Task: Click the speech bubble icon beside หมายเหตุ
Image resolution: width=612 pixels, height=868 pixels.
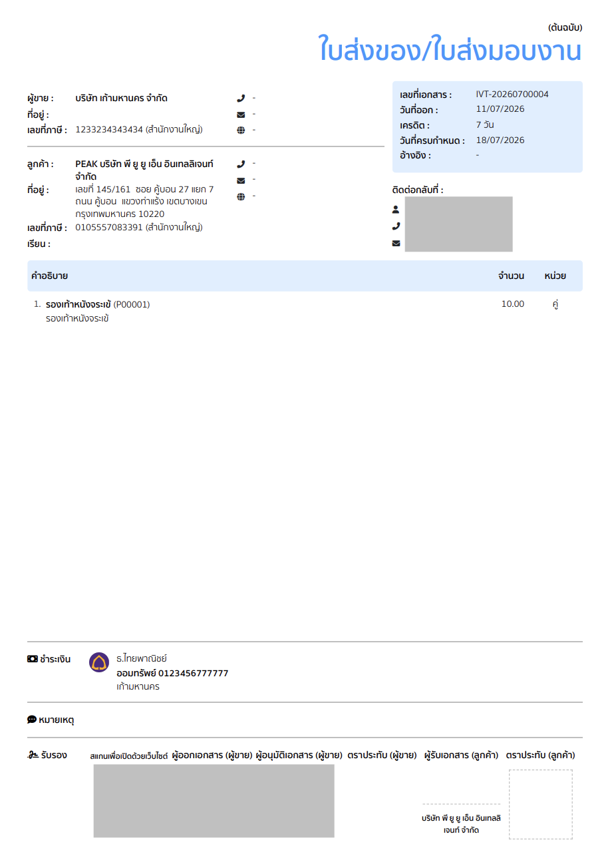Action: coord(32,720)
